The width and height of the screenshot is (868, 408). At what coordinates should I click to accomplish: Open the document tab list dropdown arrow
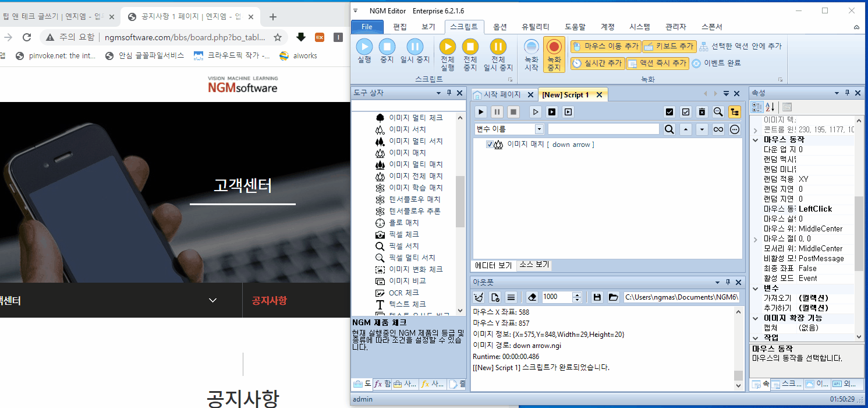coord(726,94)
